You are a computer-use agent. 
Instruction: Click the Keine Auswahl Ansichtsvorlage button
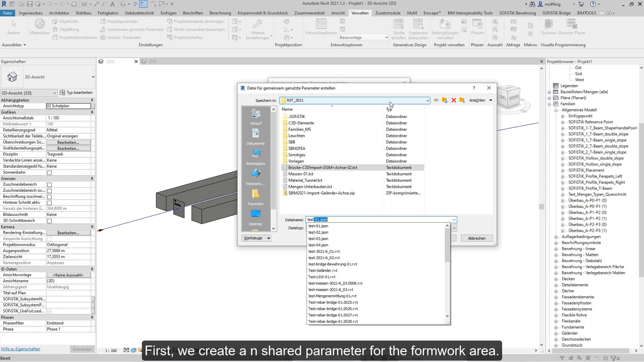click(x=68, y=275)
